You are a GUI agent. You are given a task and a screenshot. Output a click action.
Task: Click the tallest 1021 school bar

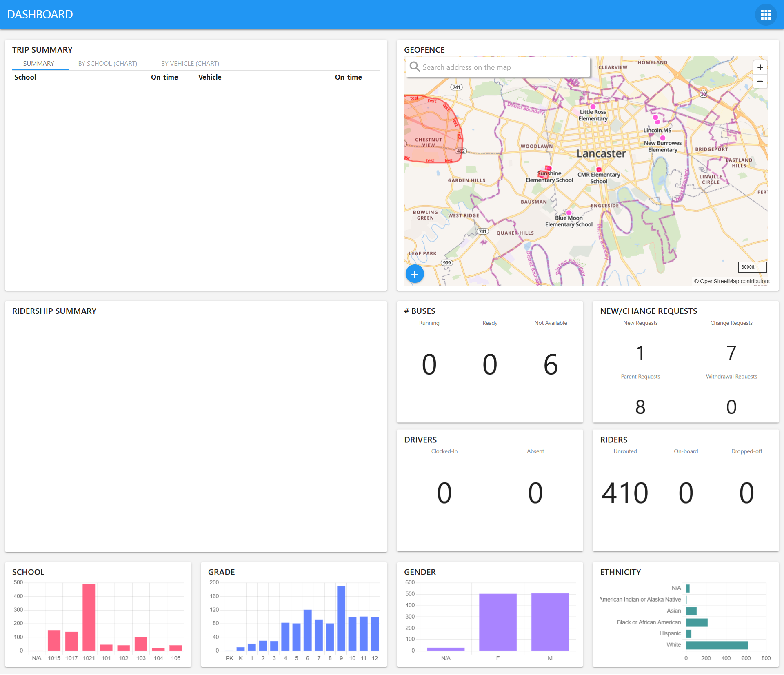(x=89, y=617)
